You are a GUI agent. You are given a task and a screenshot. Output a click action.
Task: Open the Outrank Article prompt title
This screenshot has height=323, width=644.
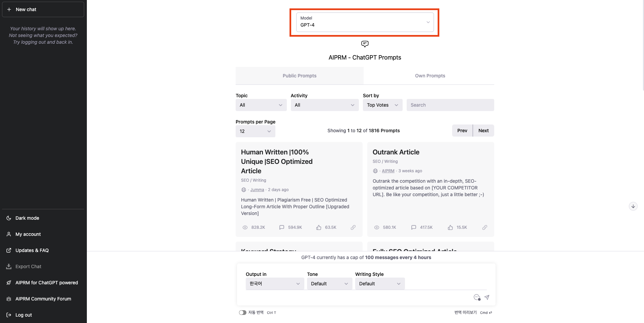[x=396, y=152]
